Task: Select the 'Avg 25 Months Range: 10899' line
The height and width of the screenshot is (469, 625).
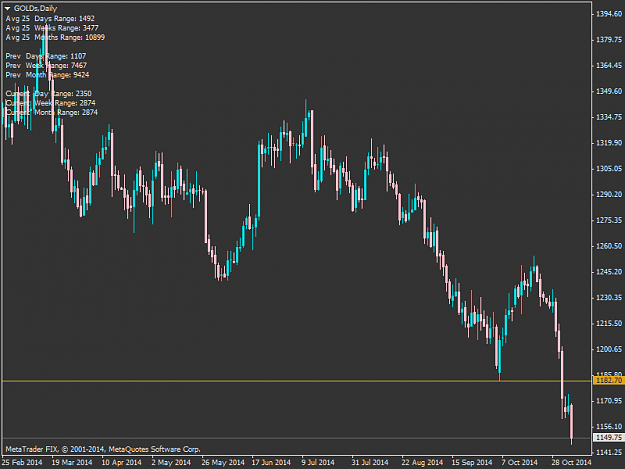Action: (55, 37)
